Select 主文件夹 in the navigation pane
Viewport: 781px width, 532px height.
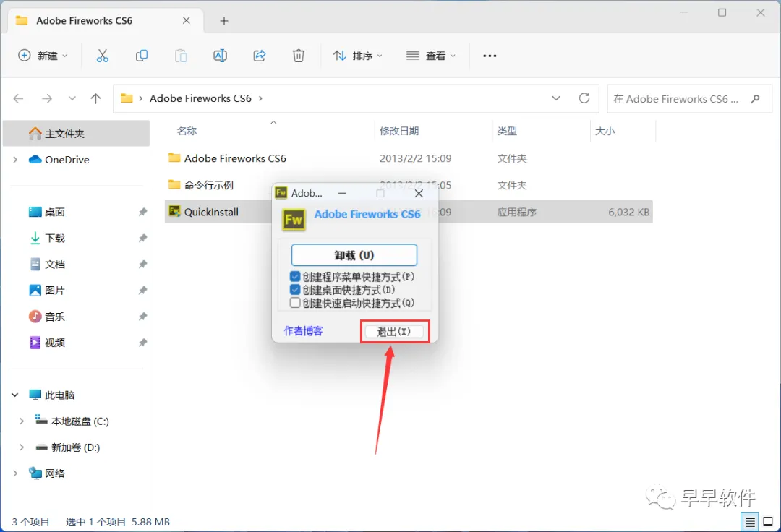76,134
